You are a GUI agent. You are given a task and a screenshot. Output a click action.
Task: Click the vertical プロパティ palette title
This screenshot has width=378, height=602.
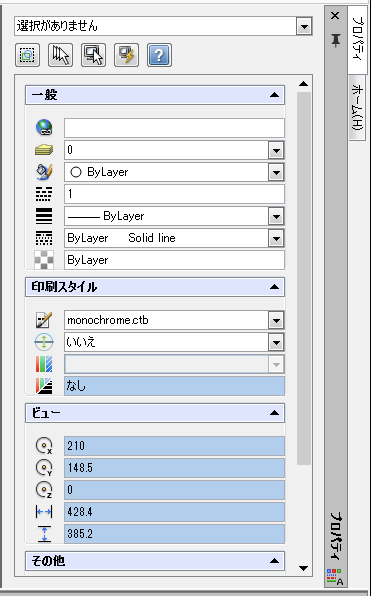tap(336, 536)
